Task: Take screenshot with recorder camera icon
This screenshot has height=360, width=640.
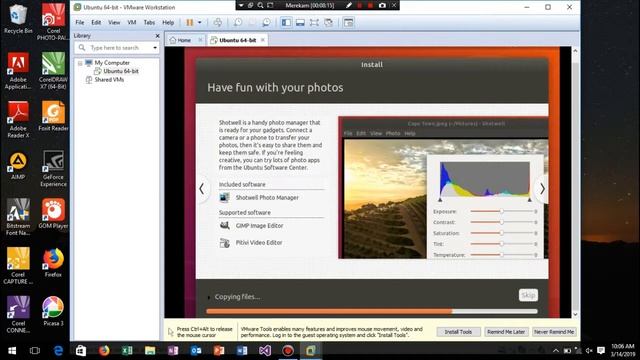Action: tap(382, 5)
